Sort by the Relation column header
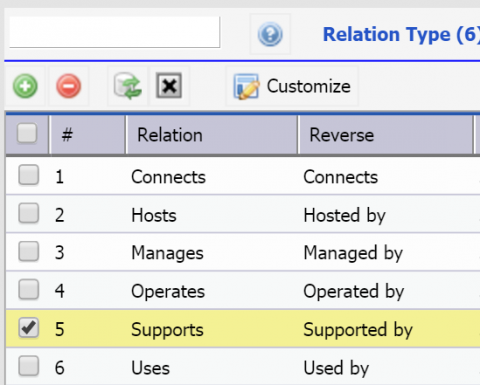This screenshot has height=385, width=480. pyautogui.click(x=212, y=135)
